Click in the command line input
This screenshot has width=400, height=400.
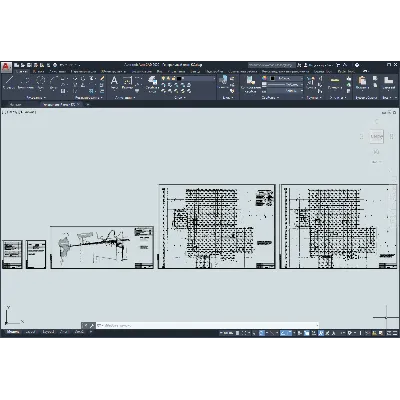point(207,325)
